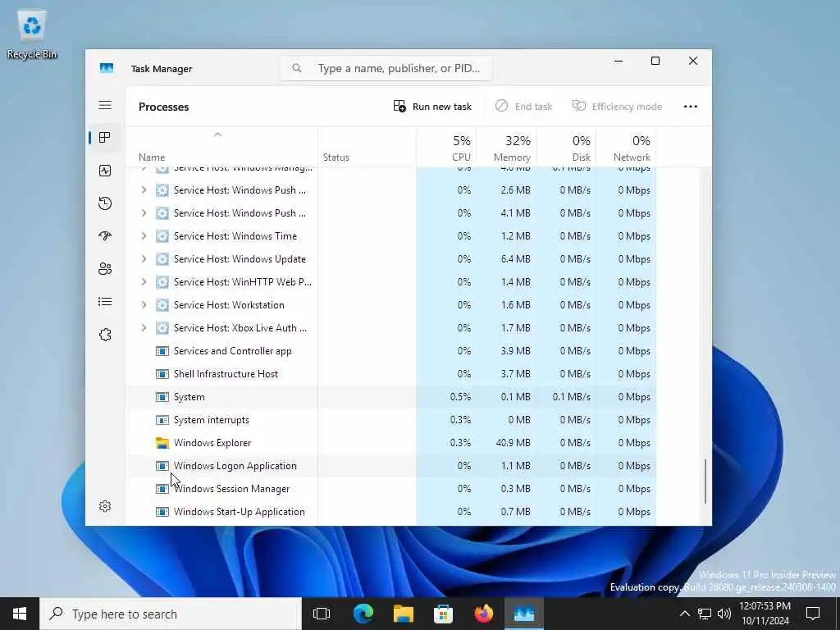
Task: Click the 6.4 MB memory value
Action: pyautogui.click(x=515, y=259)
